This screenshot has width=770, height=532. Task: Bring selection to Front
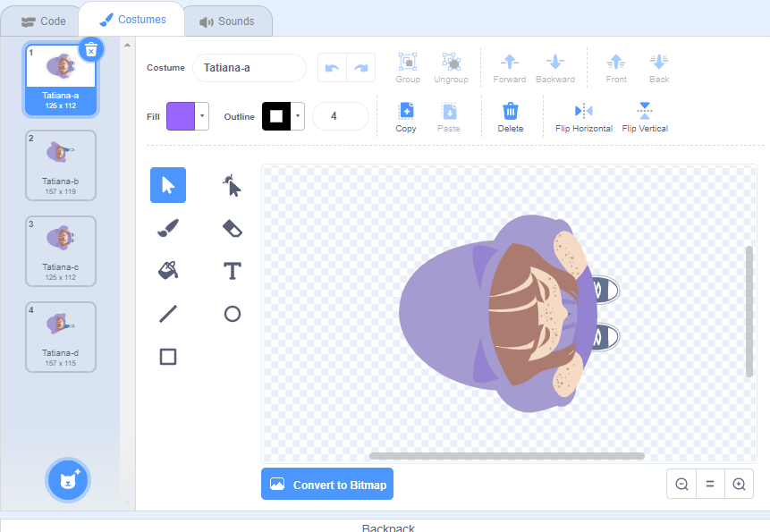pos(616,68)
